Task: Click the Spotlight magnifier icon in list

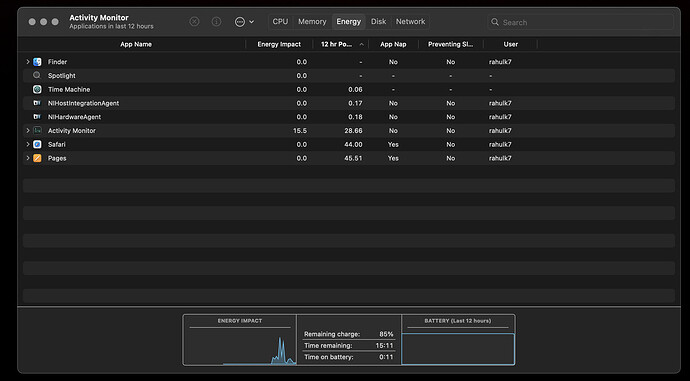Action: [x=37, y=76]
